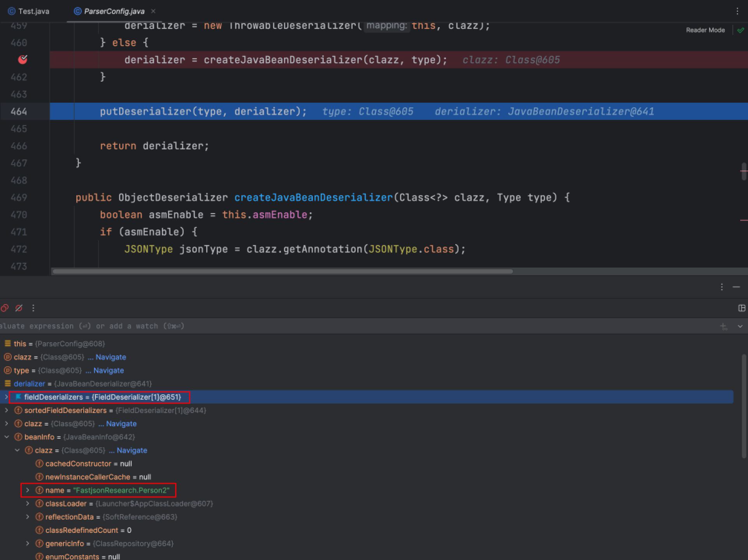Expand the genericInfo node
748x560 pixels.
click(x=28, y=544)
